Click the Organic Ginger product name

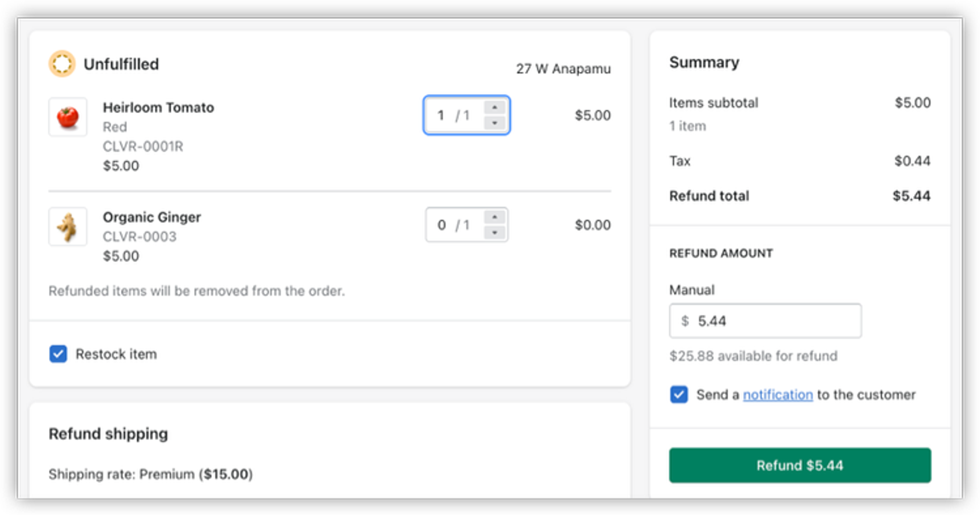[152, 217]
